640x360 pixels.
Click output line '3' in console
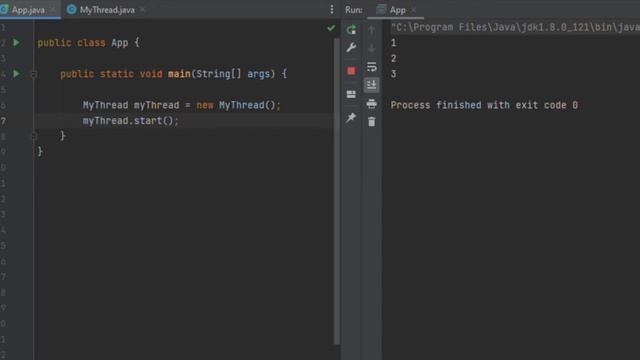point(393,74)
